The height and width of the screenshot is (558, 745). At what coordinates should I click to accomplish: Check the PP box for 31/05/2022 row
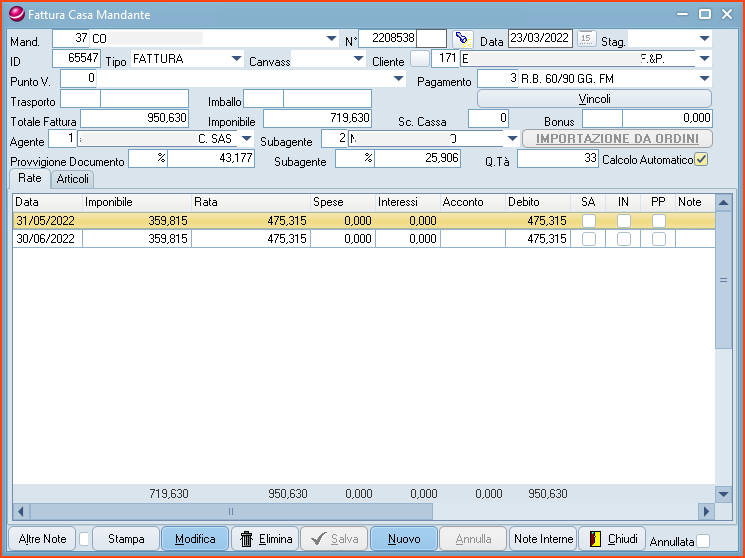click(659, 221)
